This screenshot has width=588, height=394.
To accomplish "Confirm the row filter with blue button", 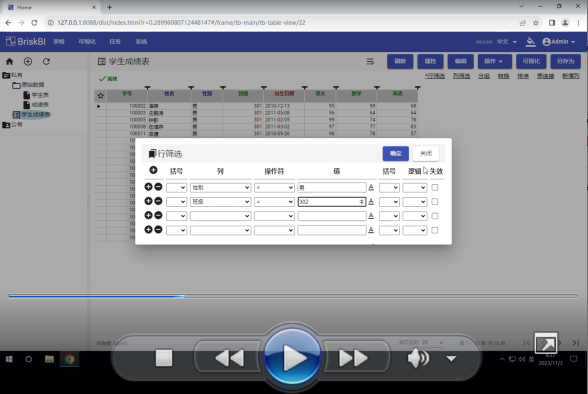I will tap(396, 153).
